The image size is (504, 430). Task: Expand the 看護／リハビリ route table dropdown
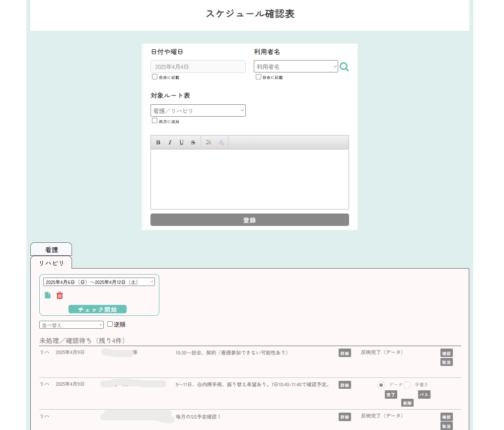pyautogui.click(x=198, y=111)
